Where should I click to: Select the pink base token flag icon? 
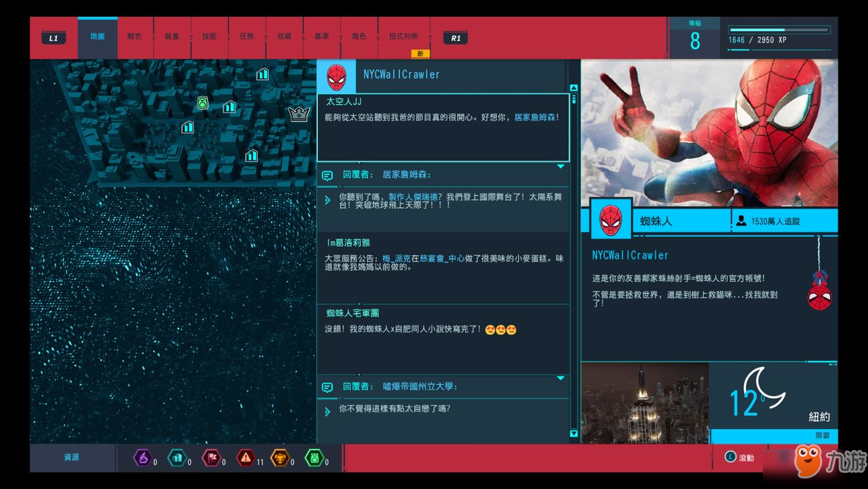212,457
